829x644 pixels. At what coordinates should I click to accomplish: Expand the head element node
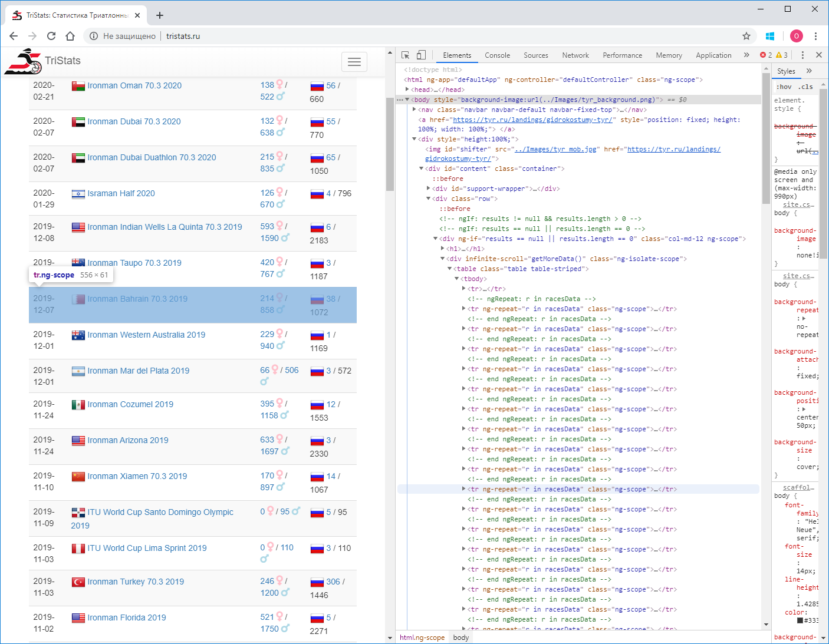coord(407,90)
